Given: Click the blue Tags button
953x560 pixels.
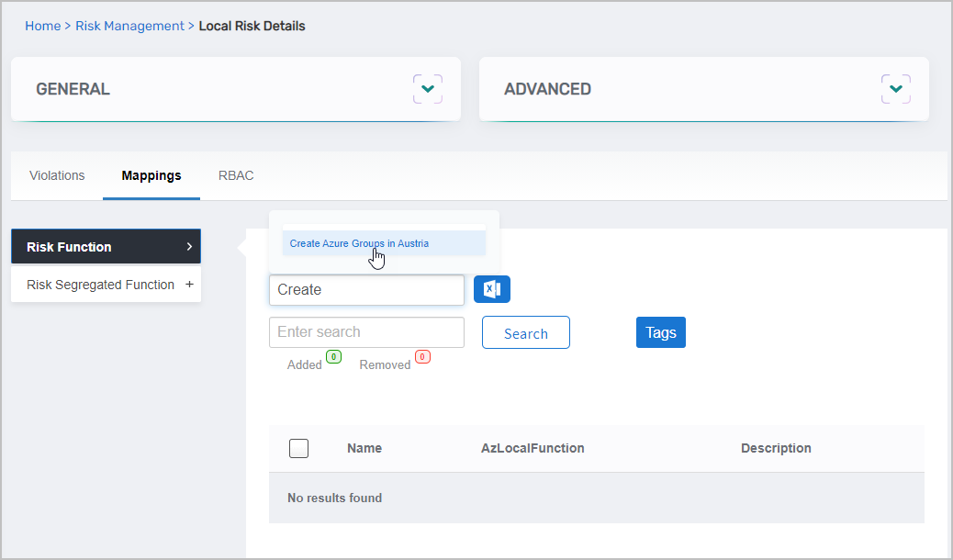Looking at the screenshot, I should (x=660, y=332).
